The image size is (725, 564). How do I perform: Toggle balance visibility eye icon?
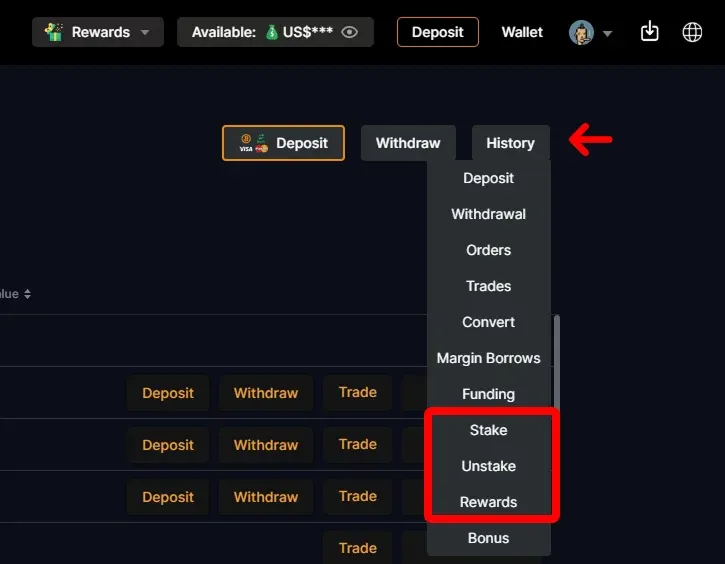[x=349, y=32]
